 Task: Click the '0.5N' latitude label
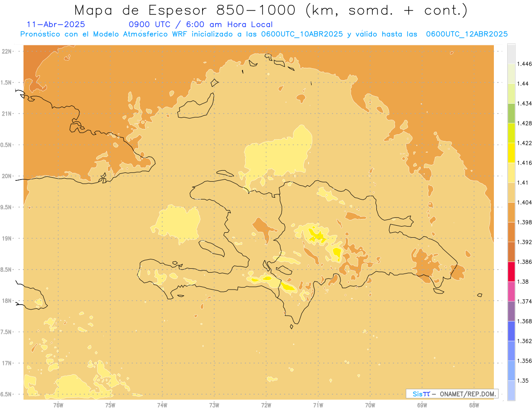click(x=7, y=145)
